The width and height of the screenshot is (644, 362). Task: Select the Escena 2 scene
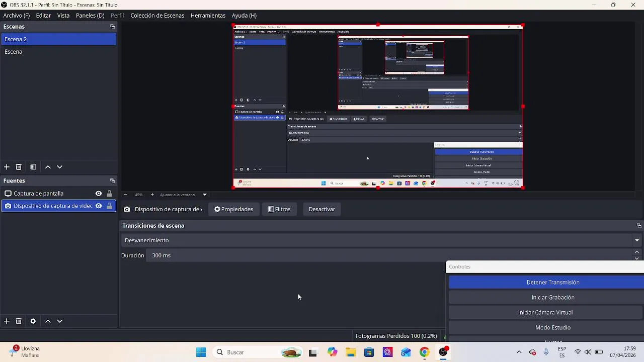click(58, 39)
